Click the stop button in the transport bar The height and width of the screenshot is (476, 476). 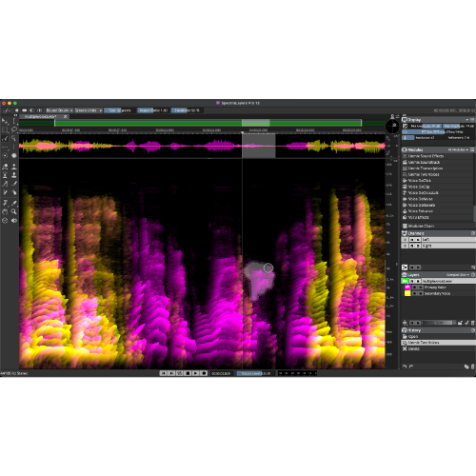tap(188, 373)
